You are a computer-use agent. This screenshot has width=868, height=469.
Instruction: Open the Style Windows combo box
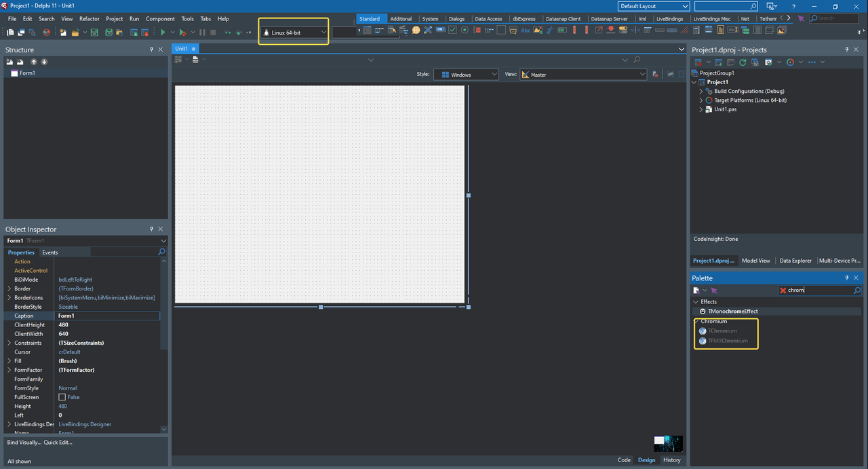(466, 75)
